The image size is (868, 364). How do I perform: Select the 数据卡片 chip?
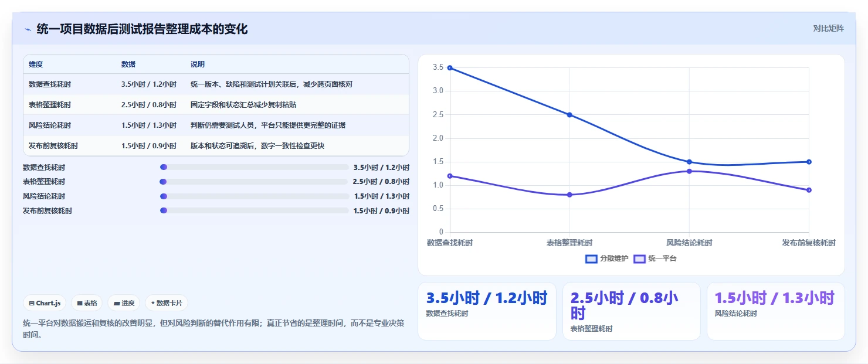coord(167,303)
